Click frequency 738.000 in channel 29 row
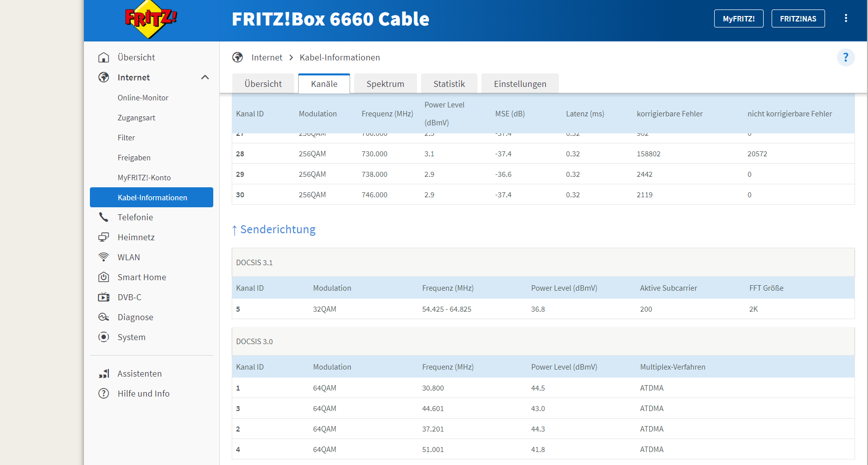 (x=375, y=174)
